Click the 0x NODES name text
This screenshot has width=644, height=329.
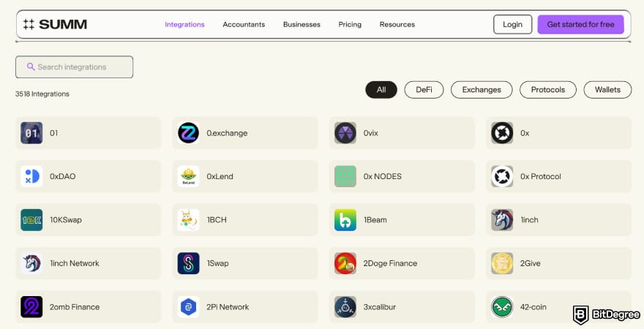click(382, 177)
